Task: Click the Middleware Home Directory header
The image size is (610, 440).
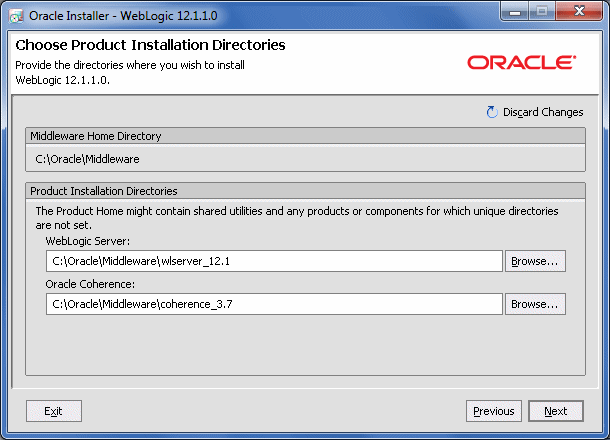Action: (x=305, y=136)
